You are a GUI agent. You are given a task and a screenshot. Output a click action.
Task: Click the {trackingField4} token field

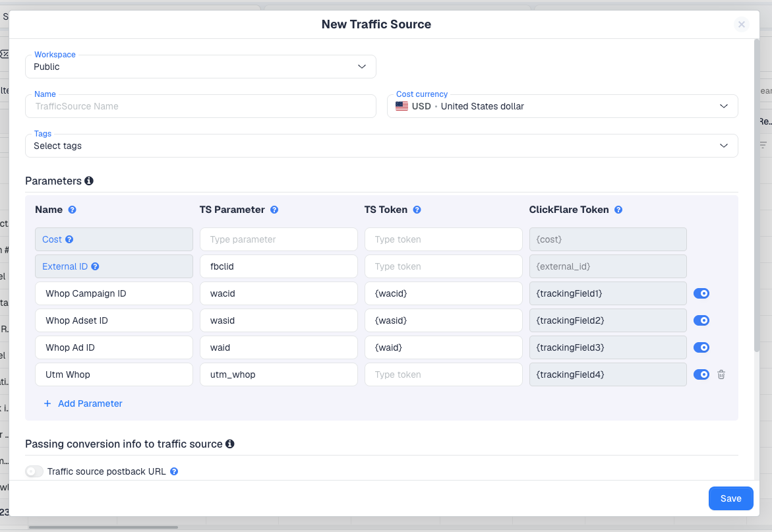click(608, 374)
